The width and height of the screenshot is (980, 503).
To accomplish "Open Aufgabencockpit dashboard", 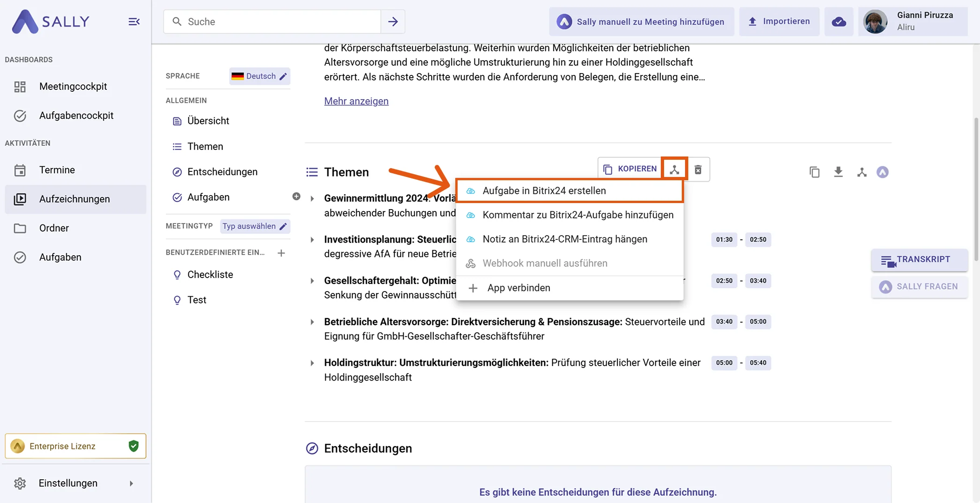I will [75, 116].
